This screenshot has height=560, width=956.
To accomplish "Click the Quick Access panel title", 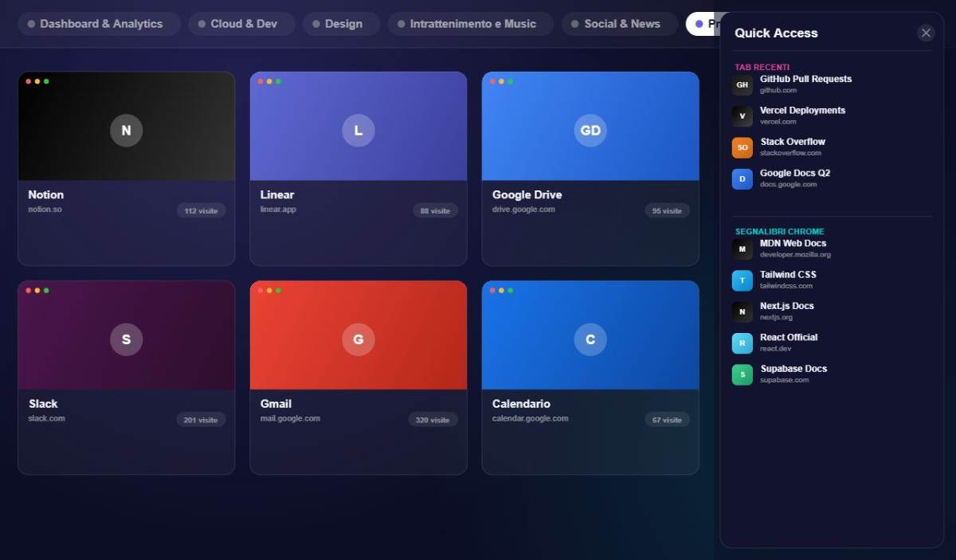I will (776, 33).
